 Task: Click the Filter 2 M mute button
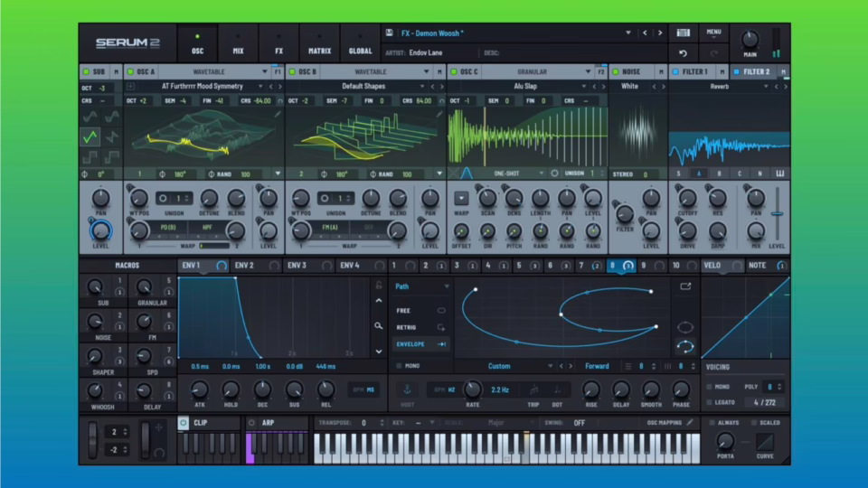point(783,72)
